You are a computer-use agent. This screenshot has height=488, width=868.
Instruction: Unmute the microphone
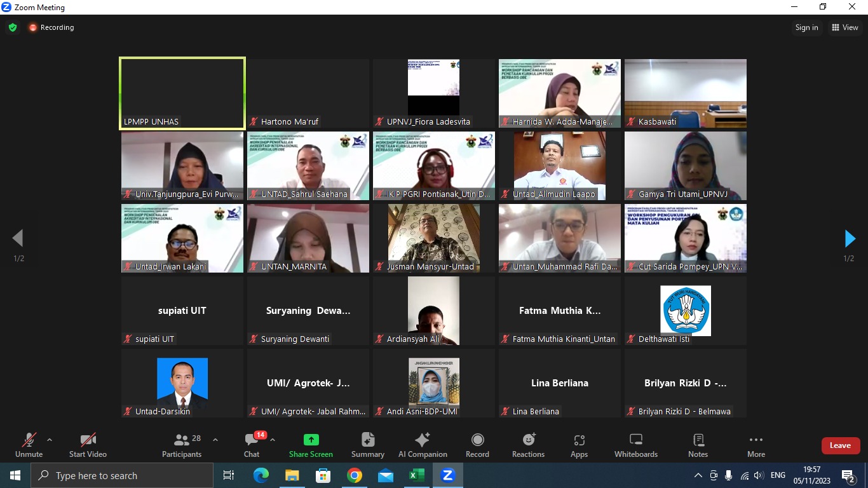click(29, 445)
